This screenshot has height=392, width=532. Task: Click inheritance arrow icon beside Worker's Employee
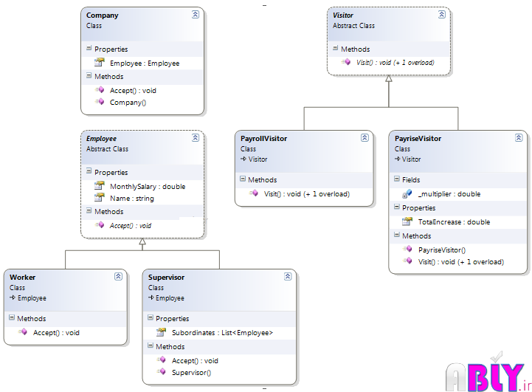pyautogui.click(x=13, y=298)
